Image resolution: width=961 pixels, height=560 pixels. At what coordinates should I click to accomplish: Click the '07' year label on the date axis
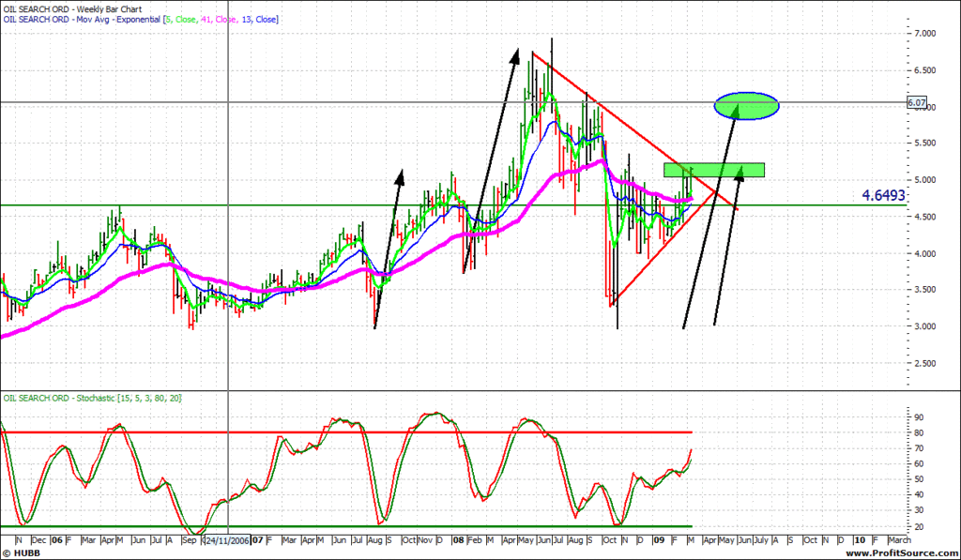pyautogui.click(x=257, y=540)
